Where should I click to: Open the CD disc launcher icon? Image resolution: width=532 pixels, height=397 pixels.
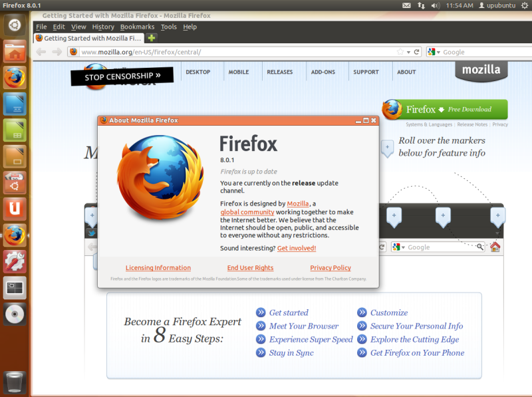15,314
